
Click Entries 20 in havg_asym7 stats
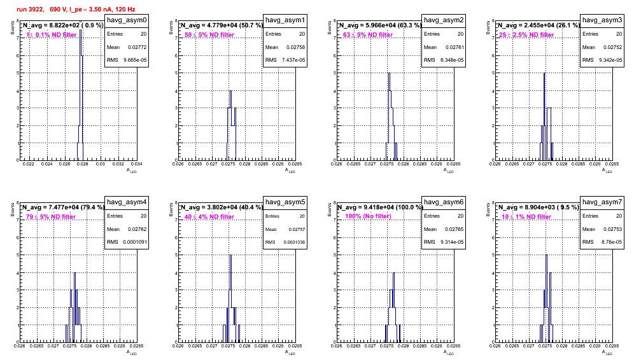(x=602, y=216)
